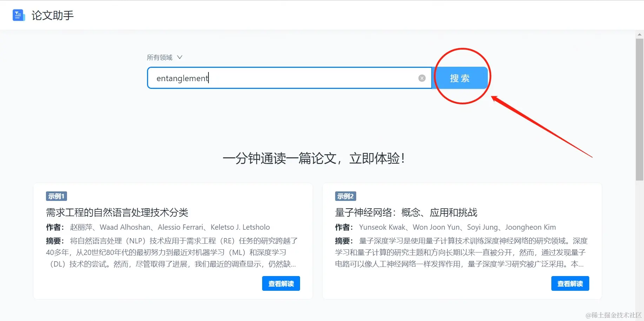Open paper title 需求工程的自然语言处理技术分类
This screenshot has height=321, width=644.
(117, 212)
